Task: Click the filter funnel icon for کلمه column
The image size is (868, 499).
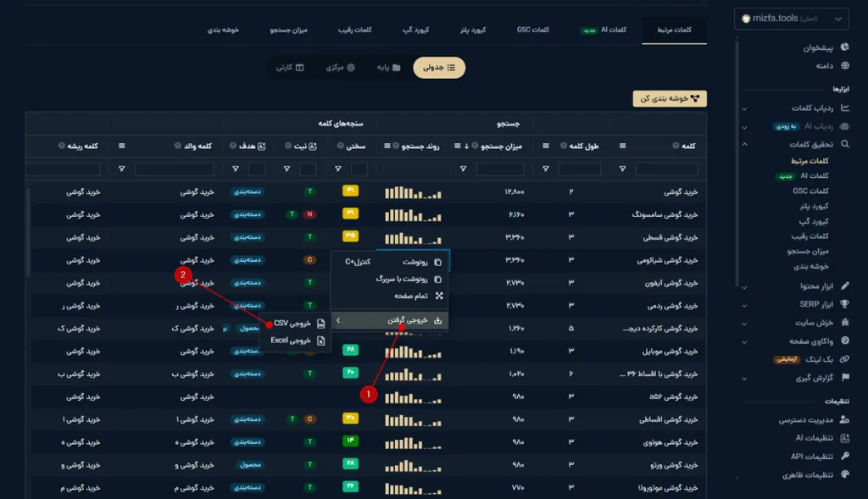Action: [x=623, y=169]
